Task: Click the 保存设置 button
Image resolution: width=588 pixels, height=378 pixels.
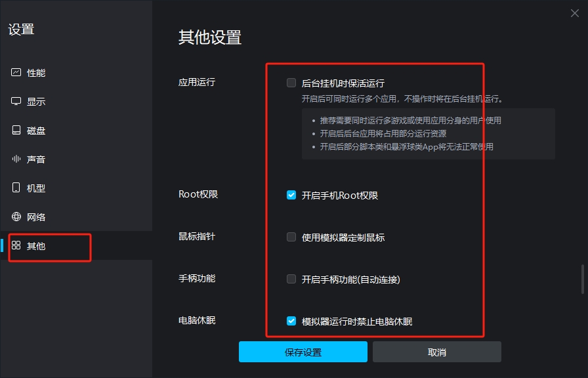Action: tap(303, 352)
